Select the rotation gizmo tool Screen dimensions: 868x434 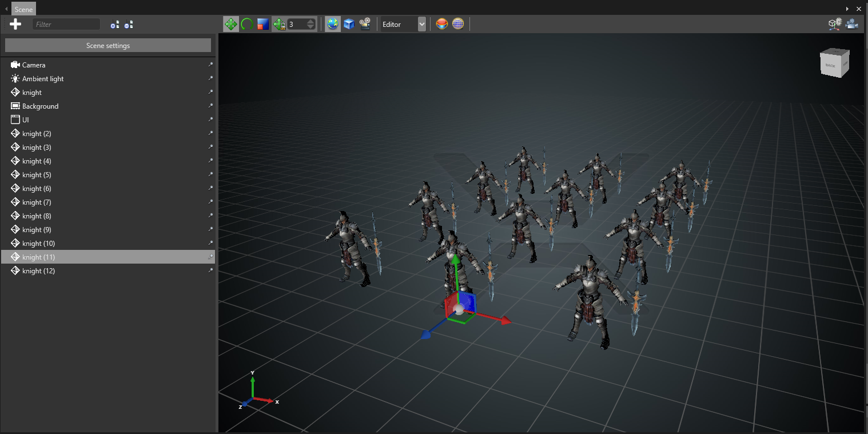(246, 24)
